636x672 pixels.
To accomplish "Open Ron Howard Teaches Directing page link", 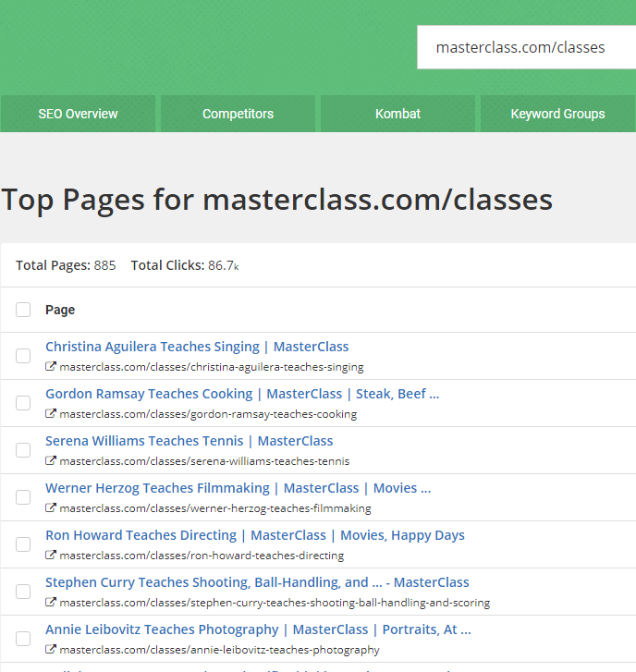I will [255, 535].
